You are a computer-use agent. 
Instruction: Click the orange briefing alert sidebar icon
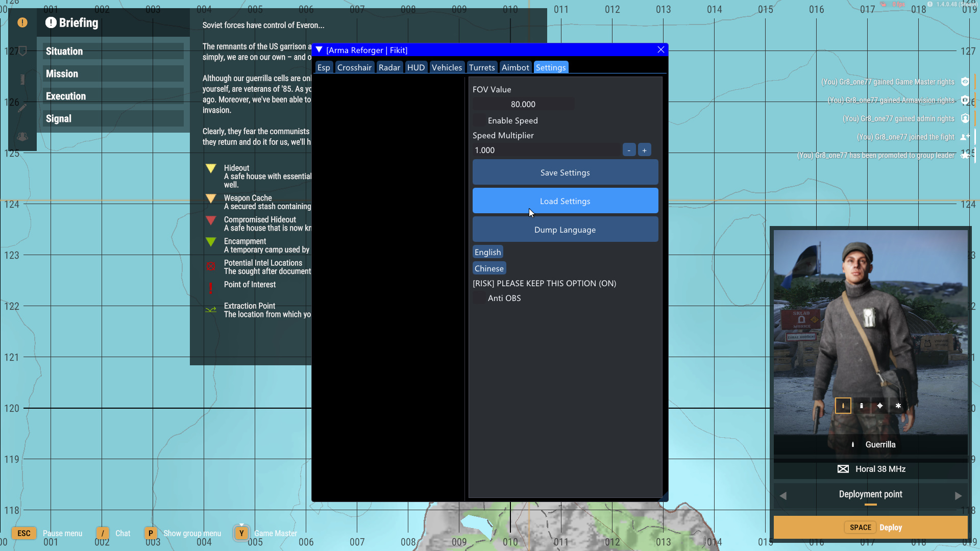[x=22, y=22]
